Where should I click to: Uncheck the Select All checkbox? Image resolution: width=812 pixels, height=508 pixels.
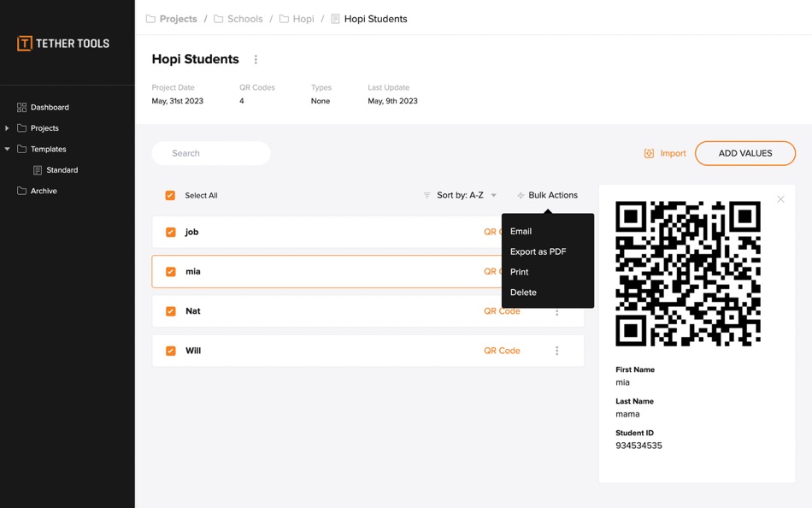170,196
